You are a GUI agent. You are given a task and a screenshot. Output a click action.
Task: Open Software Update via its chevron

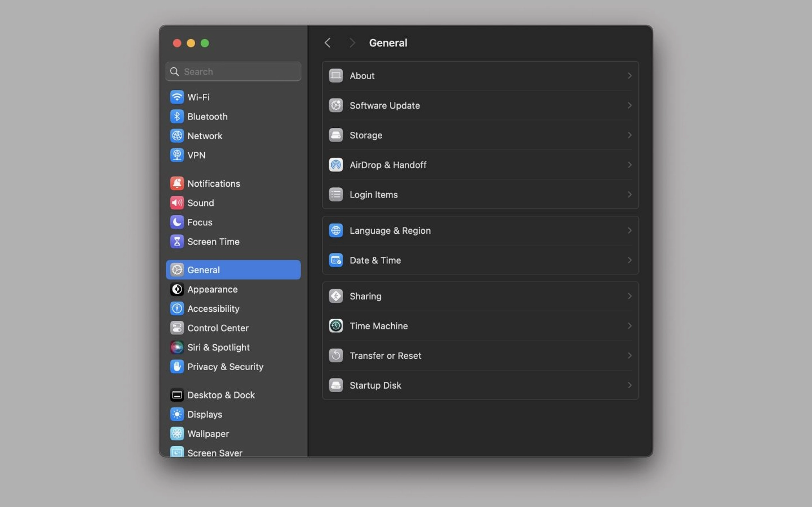629,105
